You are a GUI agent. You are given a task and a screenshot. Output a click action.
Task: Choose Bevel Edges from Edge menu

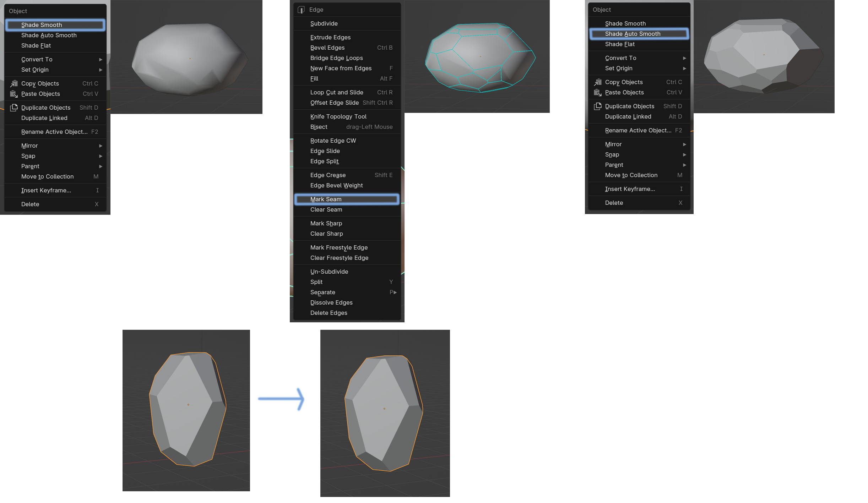pos(327,48)
